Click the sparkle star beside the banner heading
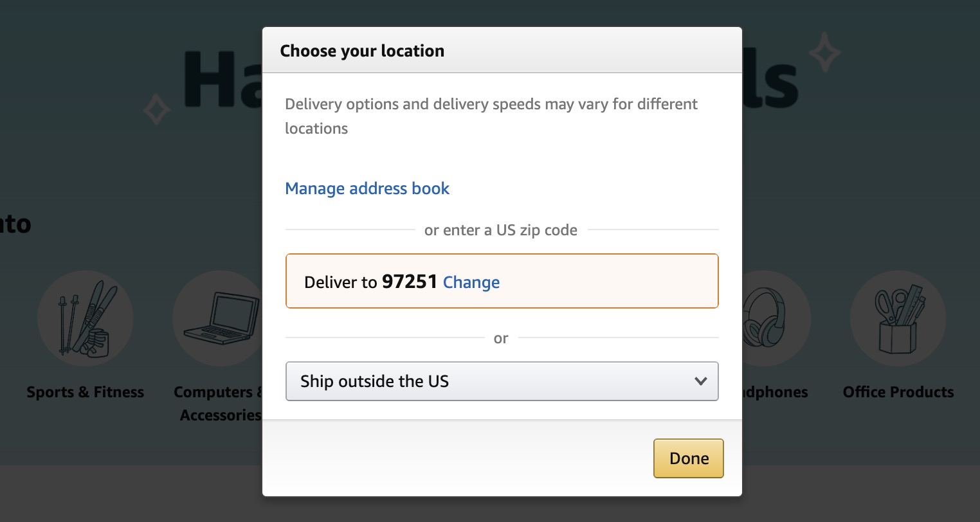Viewport: 980px width, 522px height. [x=824, y=53]
